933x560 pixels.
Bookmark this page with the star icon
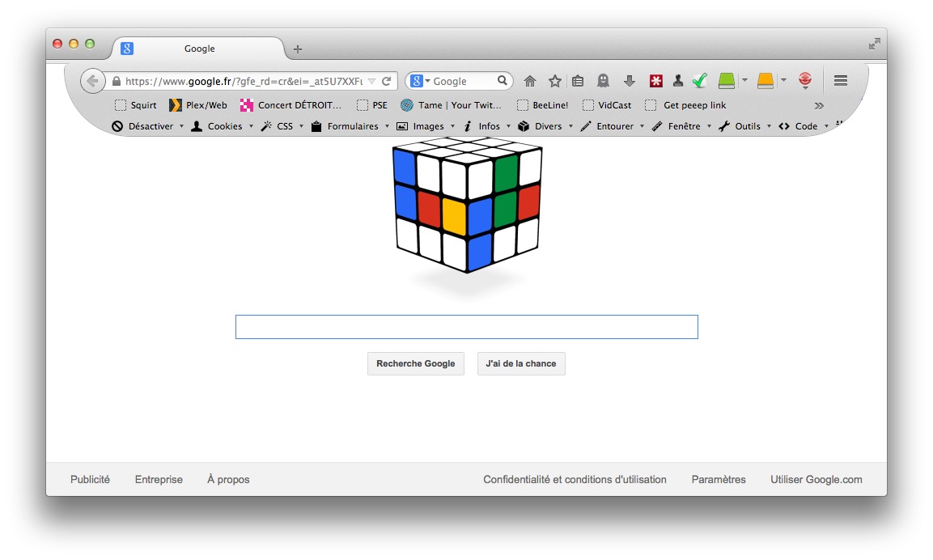[554, 81]
